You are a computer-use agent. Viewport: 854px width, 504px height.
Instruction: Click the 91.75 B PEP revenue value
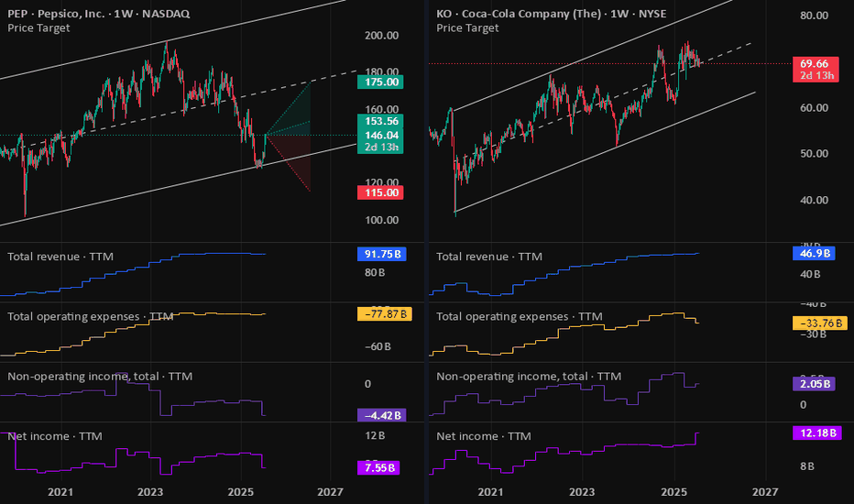point(382,254)
